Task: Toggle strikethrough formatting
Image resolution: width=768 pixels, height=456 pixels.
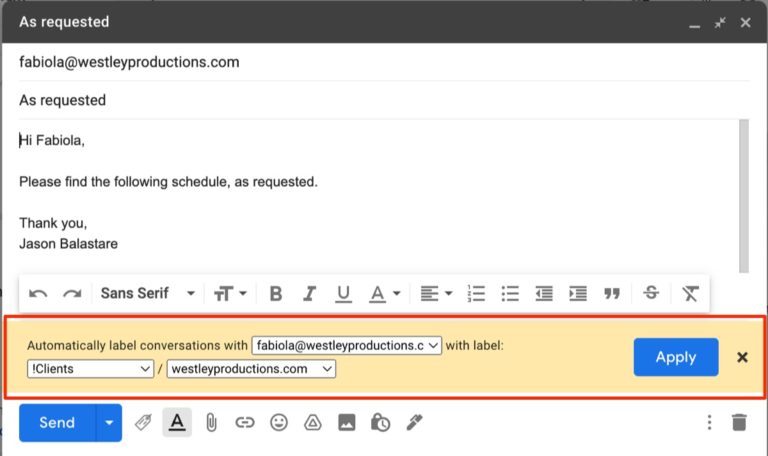Action: (651, 293)
